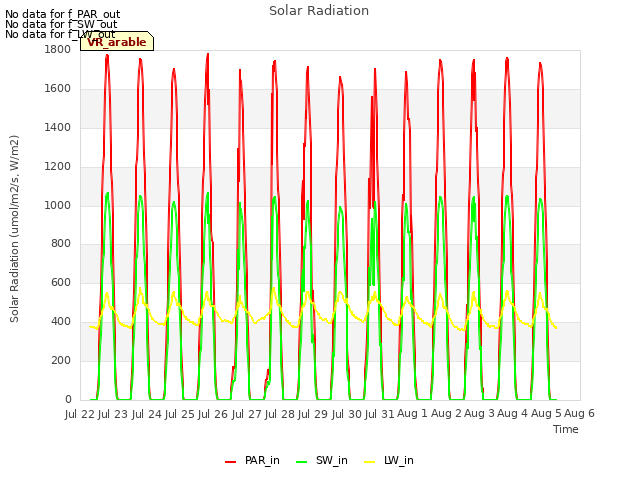Click the 0 y-axis tick label
Image resolution: width=640 pixels, height=480 pixels.
[x=68, y=399]
